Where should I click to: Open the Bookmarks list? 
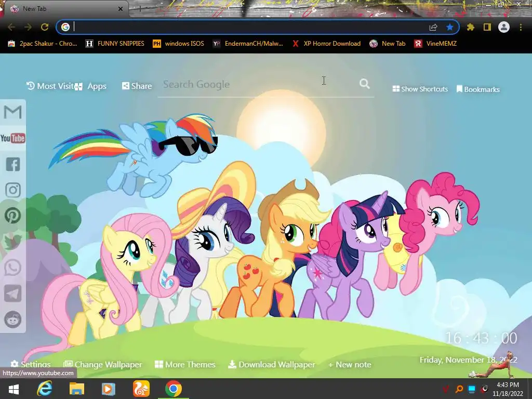coord(478,89)
